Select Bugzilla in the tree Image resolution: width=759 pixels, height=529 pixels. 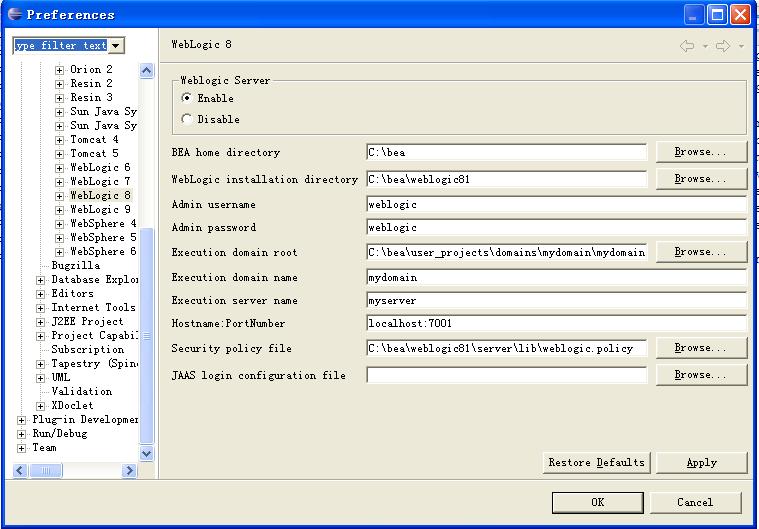(76, 265)
